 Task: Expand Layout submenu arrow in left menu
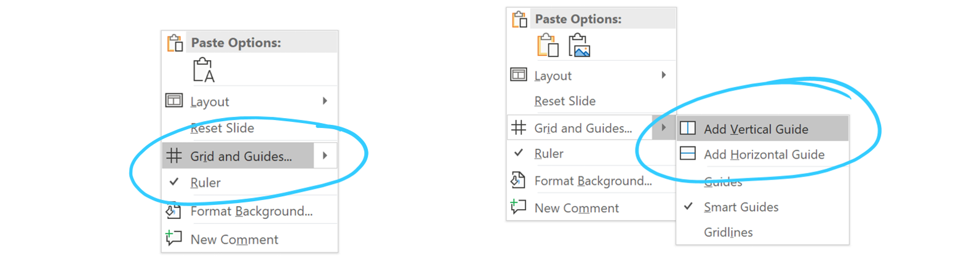coord(325,101)
